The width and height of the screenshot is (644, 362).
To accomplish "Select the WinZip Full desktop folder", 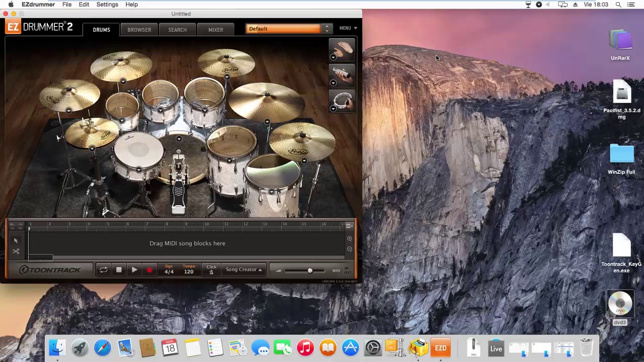I will coord(621,159).
